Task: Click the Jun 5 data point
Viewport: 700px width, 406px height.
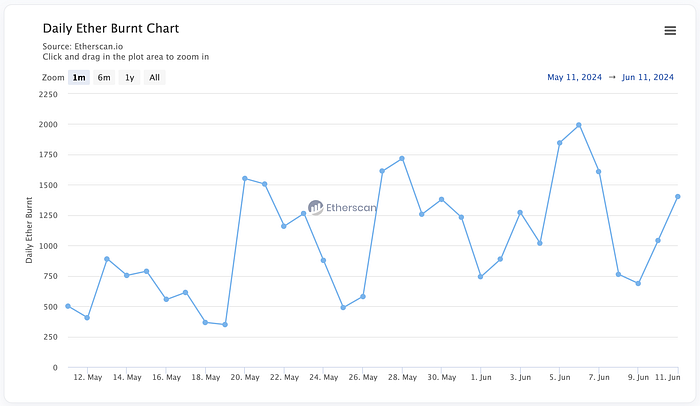Action: tap(559, 143)
